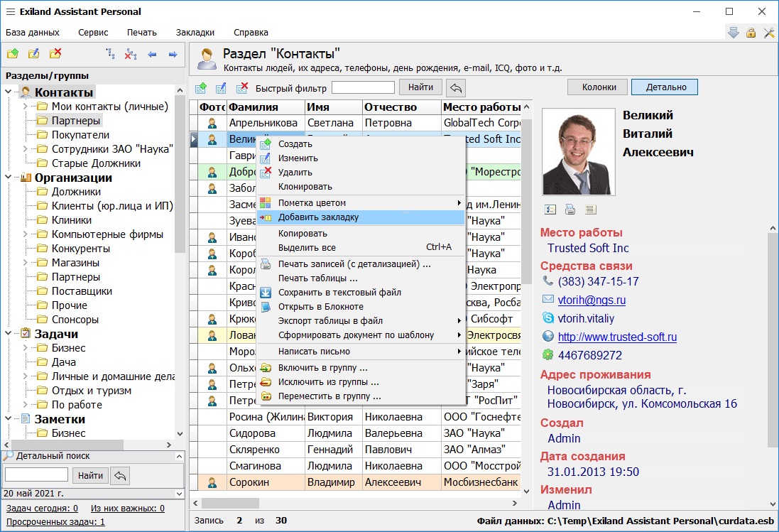Open the vtorih@ngs.ru email link
779x532 pixels.
592,300
